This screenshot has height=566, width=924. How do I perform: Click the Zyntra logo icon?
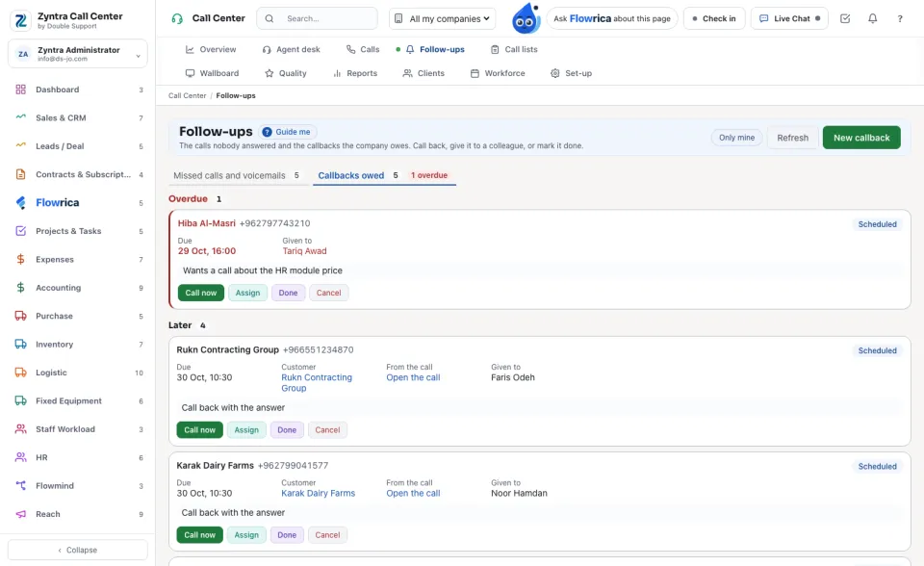click(20, 20)
